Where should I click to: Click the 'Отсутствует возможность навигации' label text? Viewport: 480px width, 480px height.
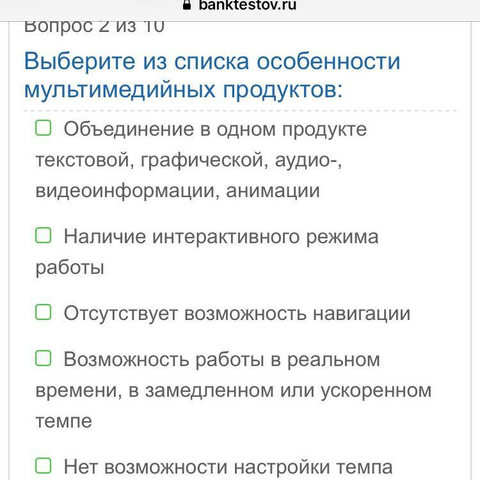(237, 314)
